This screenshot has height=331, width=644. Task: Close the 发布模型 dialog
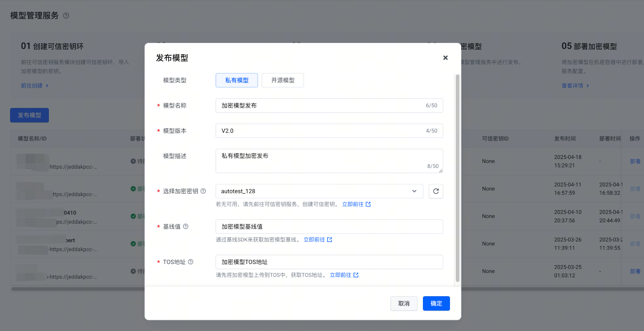(445, 58)
